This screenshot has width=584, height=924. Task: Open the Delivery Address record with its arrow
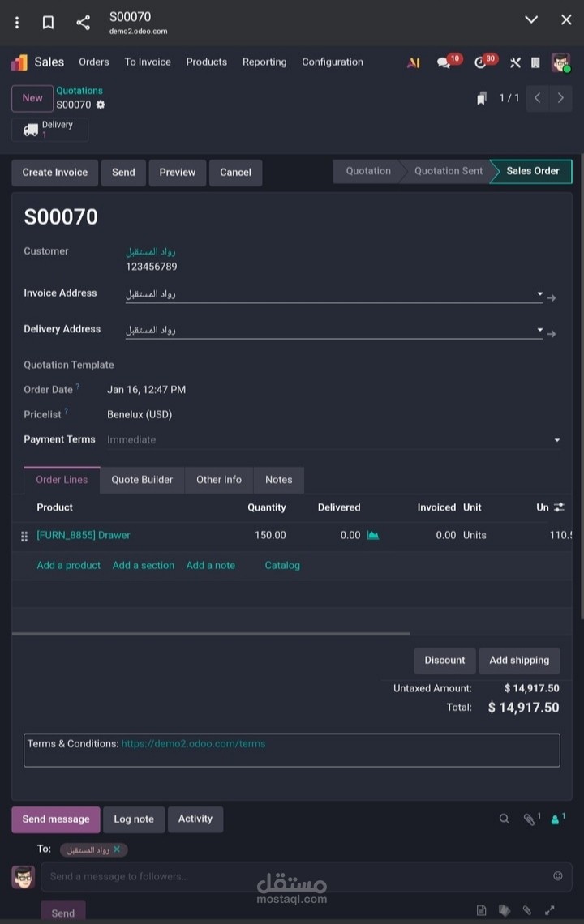coord(552,334)
